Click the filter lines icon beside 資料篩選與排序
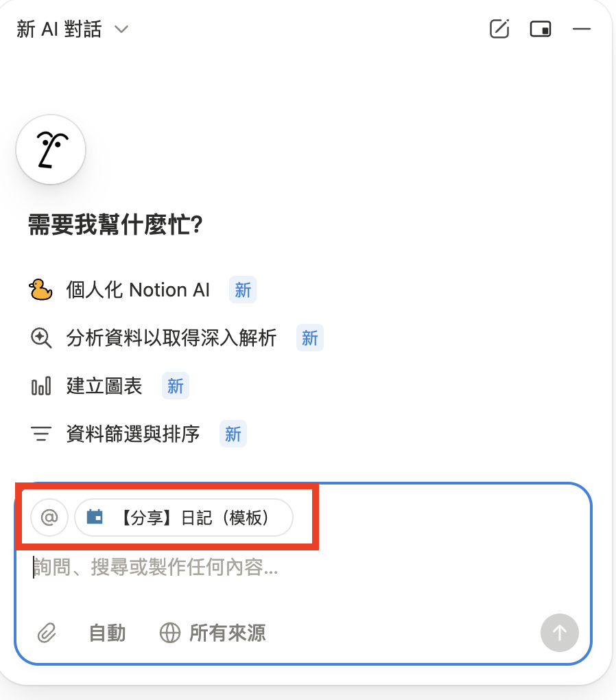Screen dimensions: 616x700 [41, 434]
